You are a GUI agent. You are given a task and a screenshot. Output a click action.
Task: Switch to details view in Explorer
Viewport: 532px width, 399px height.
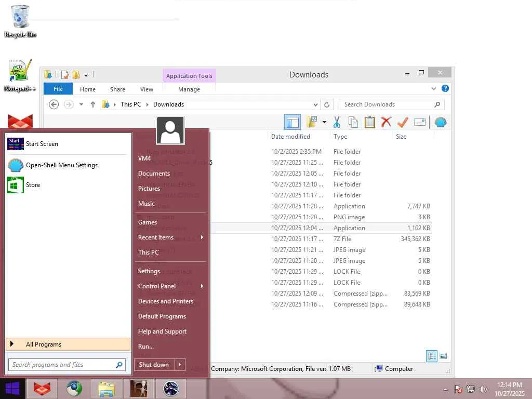click(432, 356)
